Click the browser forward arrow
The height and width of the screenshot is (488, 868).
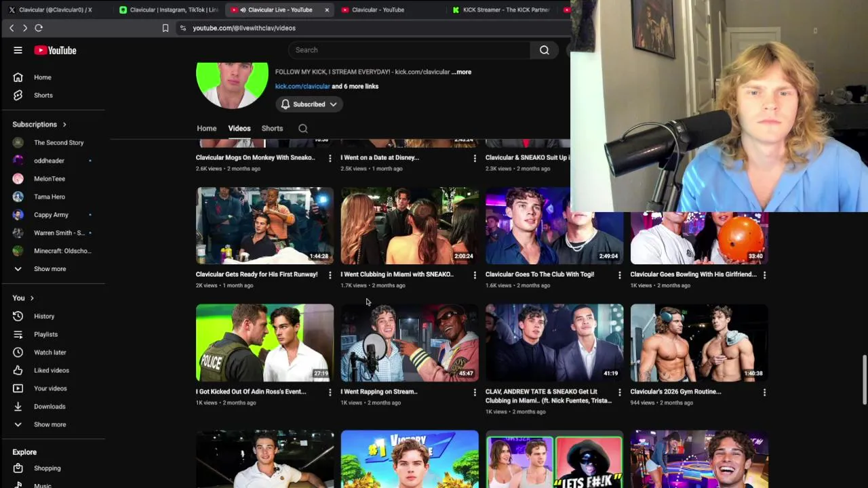(x=24, y=28)
